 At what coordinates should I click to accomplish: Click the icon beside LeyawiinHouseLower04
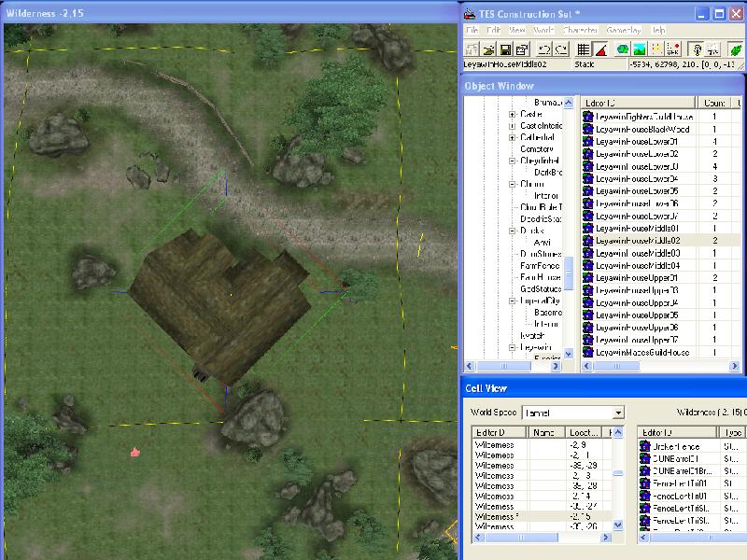pyautogui.click(x=588, y=178)
